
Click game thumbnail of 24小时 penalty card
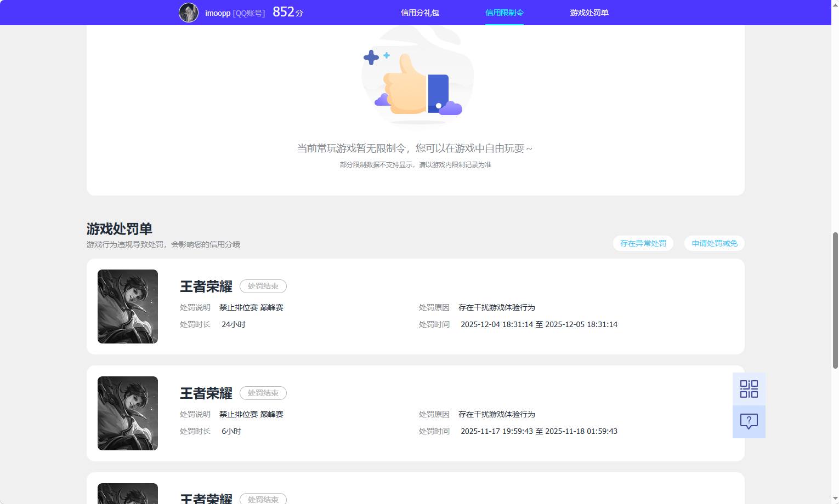tap(128, 306)
